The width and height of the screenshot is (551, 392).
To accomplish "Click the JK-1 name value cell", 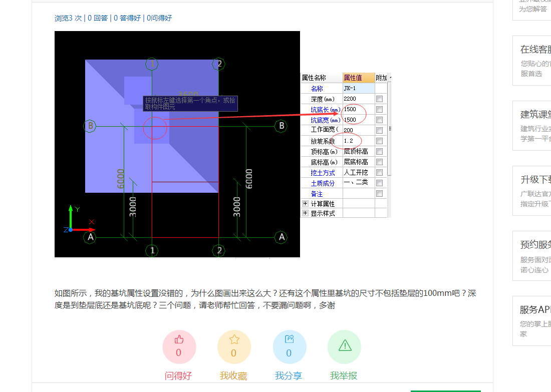I will point(359,88).
